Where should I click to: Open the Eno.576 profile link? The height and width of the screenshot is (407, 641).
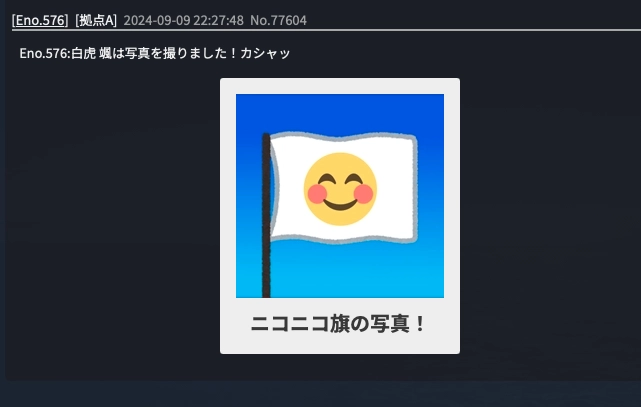40,20
